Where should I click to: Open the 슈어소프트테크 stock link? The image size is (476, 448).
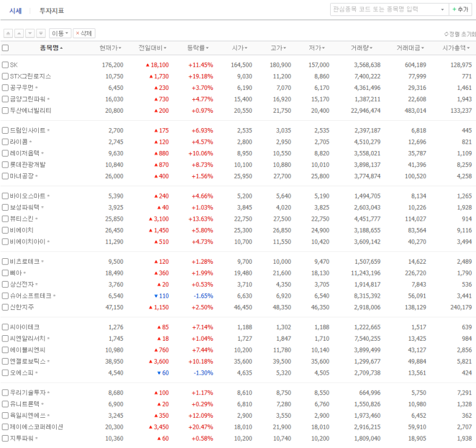point(31,296)
